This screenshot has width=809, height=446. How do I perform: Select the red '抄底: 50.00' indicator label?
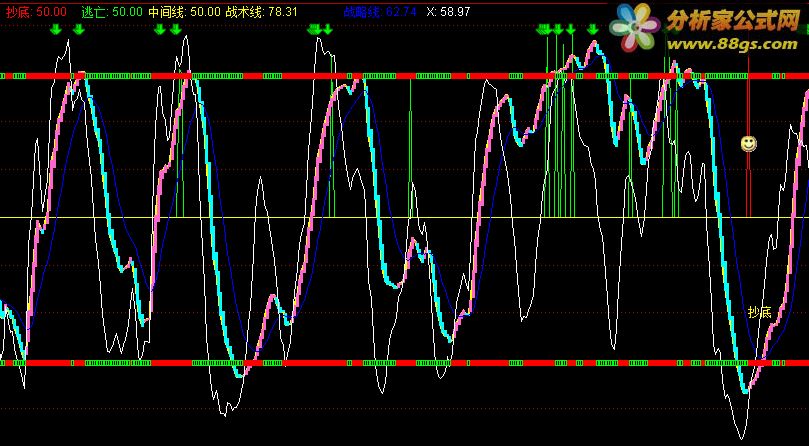(x=36, y=11)
